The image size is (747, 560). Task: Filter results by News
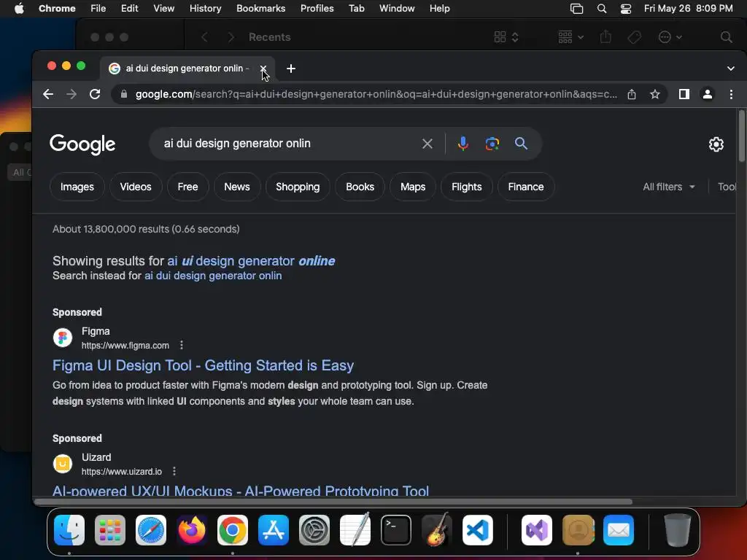(x=237, y=187)
